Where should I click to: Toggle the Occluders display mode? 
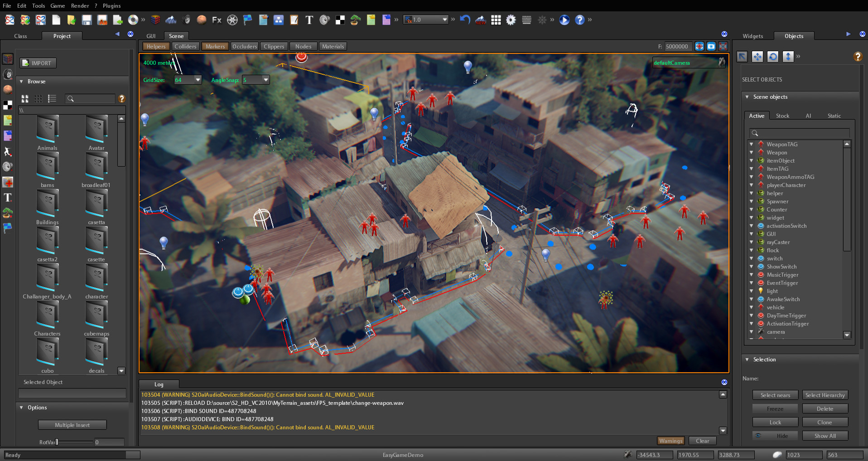coord(245,46)
